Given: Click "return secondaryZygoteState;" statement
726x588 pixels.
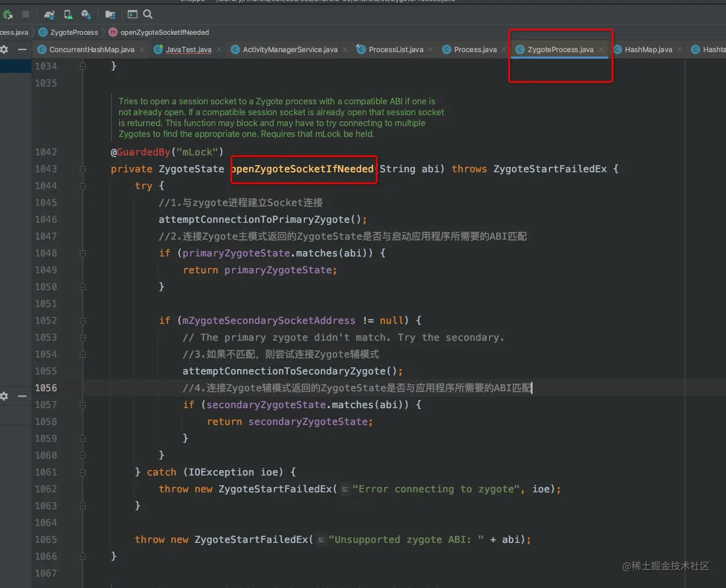Looking at the screenshot, I should [290, 422].
